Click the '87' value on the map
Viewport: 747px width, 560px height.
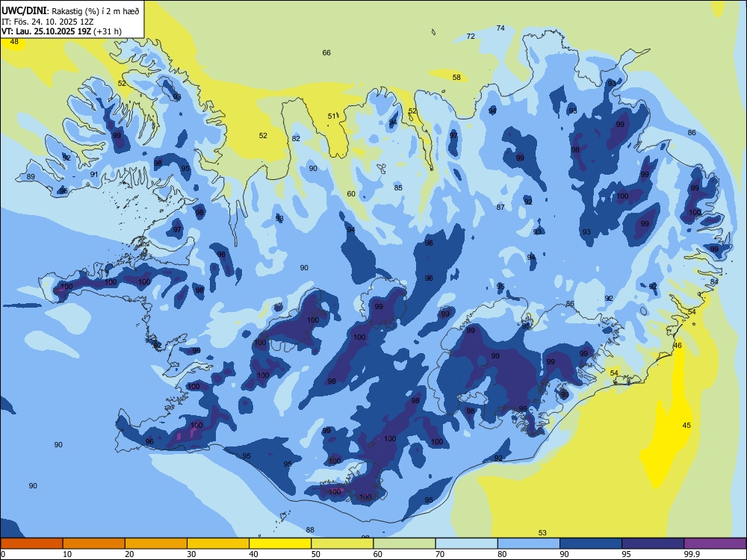pyautogui.click(x=500, y=207)
